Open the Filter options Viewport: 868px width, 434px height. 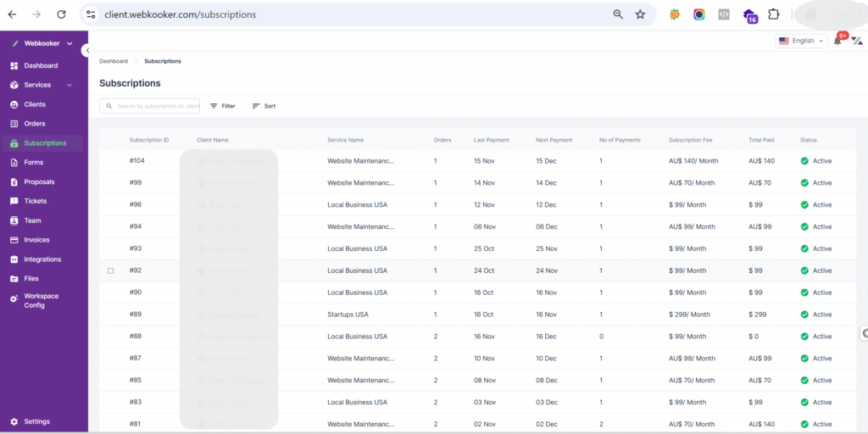(x=223, y=106)
